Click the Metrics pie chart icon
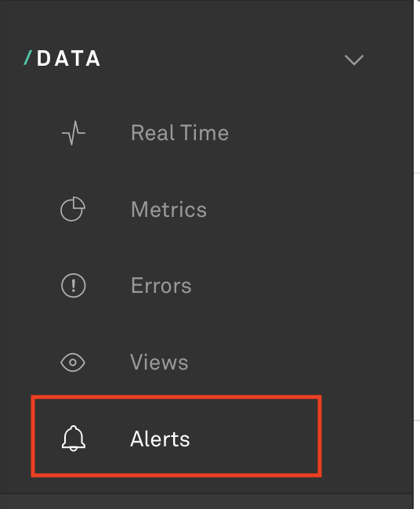The height and width of the screenshot is (509, 420). [x=73, y=209]
